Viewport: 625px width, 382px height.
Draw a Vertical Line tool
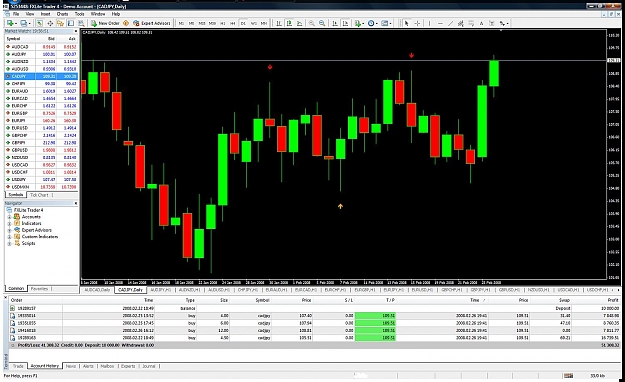[x=429, y=23]
